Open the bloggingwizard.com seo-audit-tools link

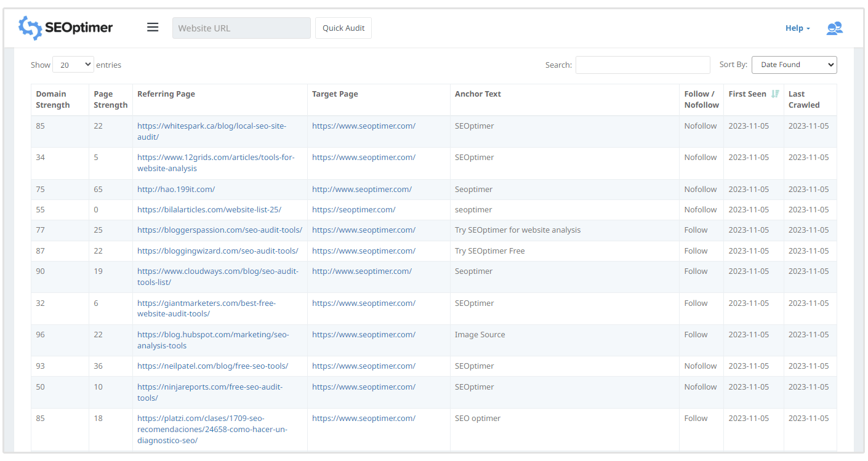[217, 251]
